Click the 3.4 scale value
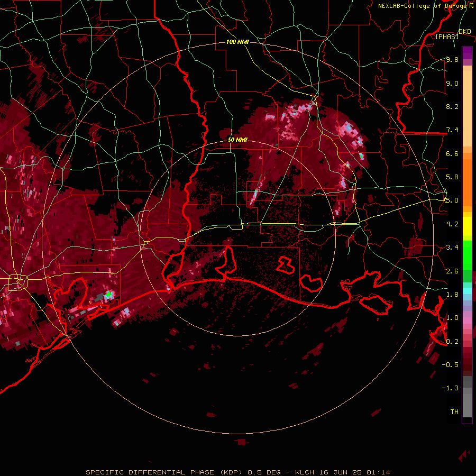This screenshot has height=476, width=476. pyautogui.click(x=452, y=248)
